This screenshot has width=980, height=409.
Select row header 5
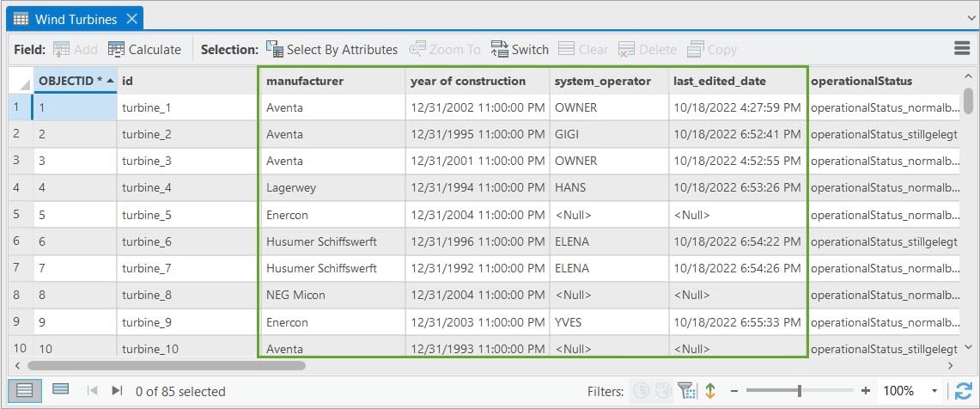coord(21,215)
